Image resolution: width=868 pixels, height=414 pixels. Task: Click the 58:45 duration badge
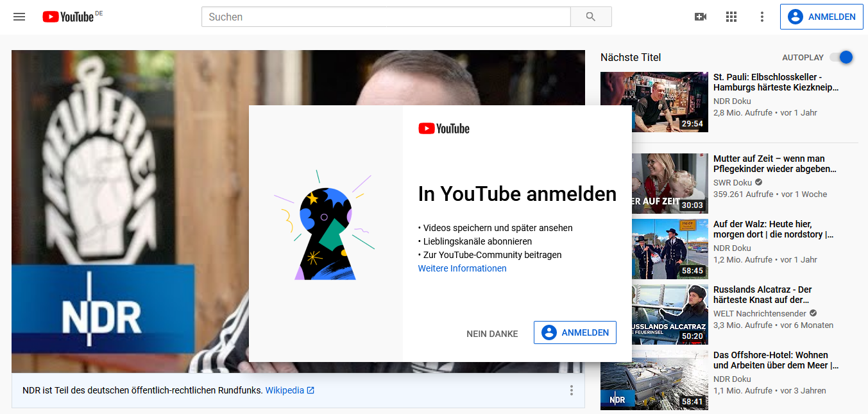[x=692, y=271]
